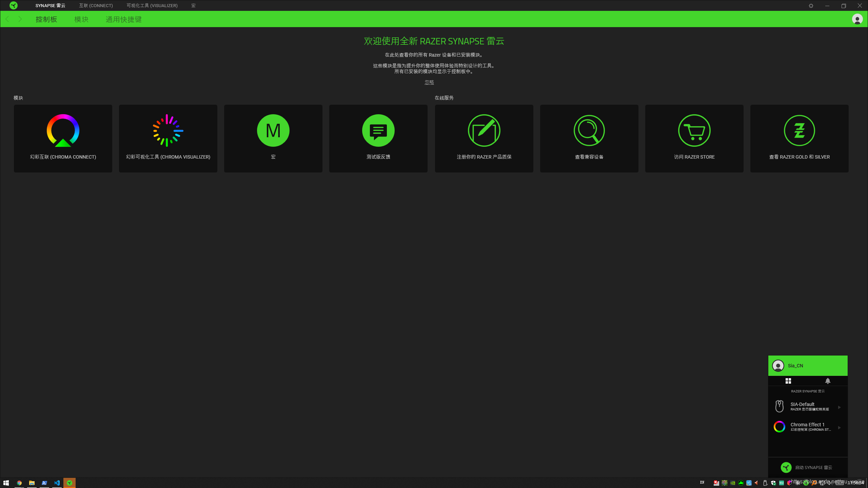This screenshot has height=488, width=868.
Task: Open 注册你的 RAZER 产品质保 warranty registration card
Action: point(484,138)
